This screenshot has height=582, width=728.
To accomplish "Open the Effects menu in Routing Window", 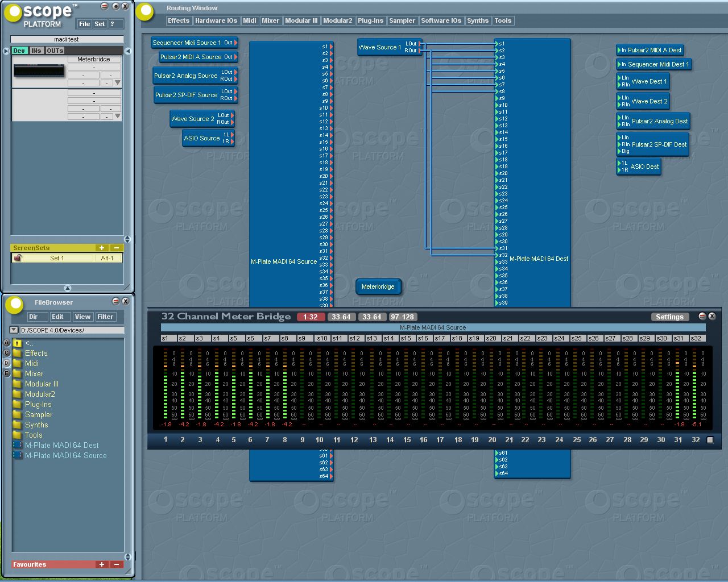I will pos(179,20).
